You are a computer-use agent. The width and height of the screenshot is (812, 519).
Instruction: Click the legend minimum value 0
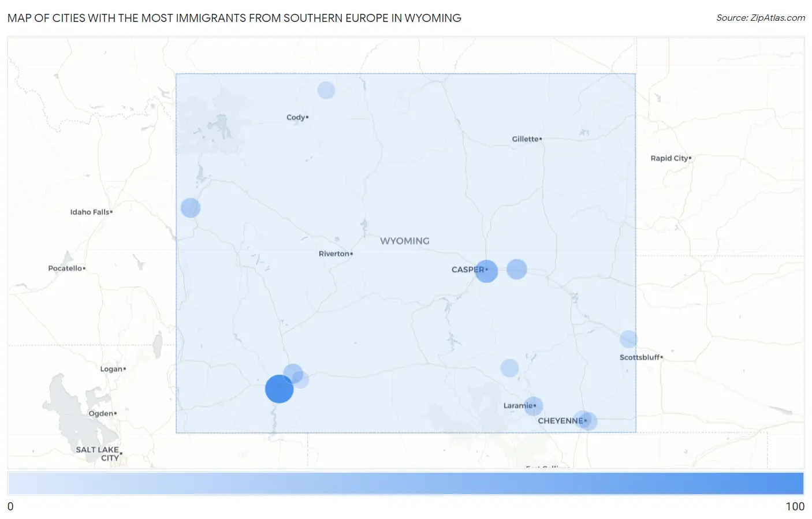10,506
